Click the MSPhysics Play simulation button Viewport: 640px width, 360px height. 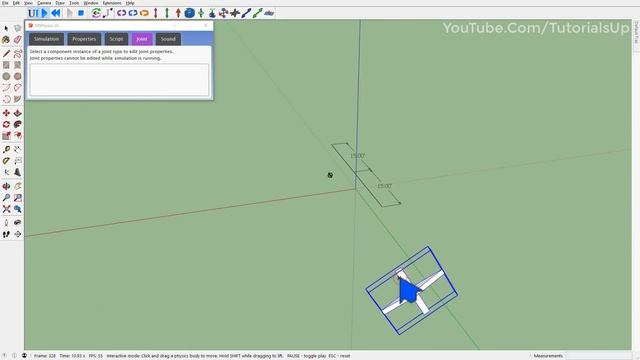(x=44, y=13)
